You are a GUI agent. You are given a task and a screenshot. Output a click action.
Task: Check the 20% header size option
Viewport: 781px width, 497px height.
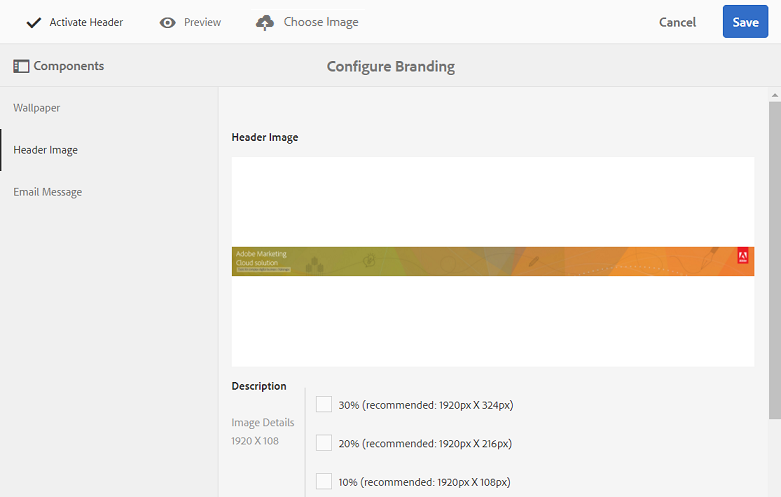pos(324,443)
